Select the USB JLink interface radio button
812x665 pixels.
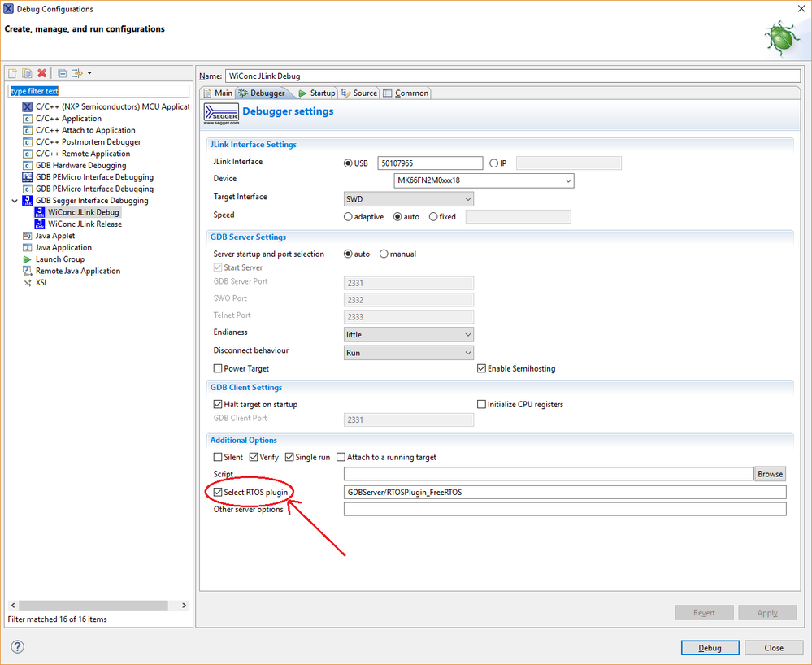point(348,163)
